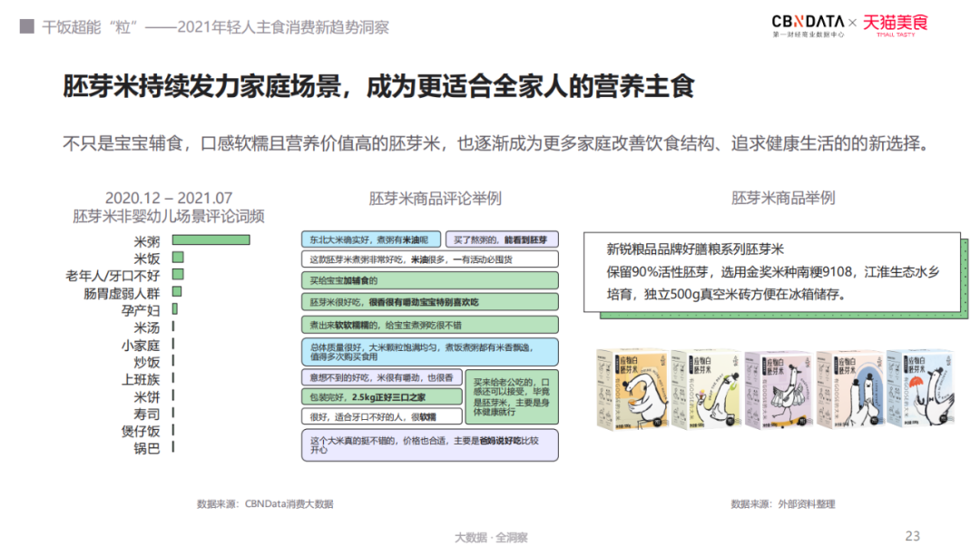Click the comment 总体质量很好，大米颗粒饱满均匀

[x=430, y=352]
